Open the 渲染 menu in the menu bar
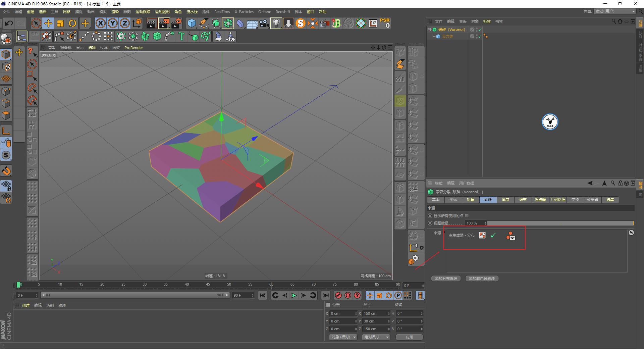 pos(115,11)
